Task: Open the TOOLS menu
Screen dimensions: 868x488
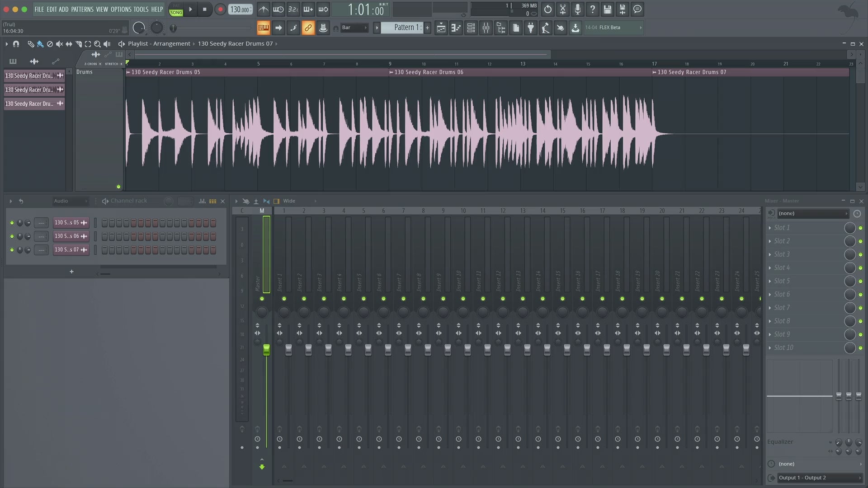Action: coord(141,9)
